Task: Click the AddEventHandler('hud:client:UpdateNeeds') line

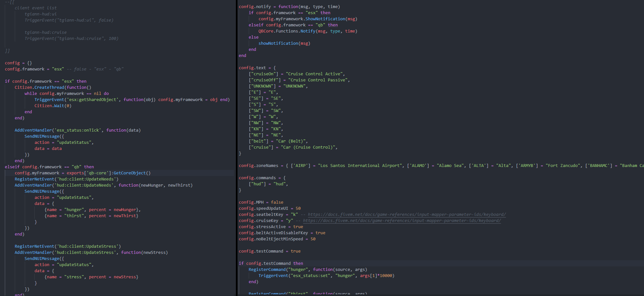Action: [104, 185]
